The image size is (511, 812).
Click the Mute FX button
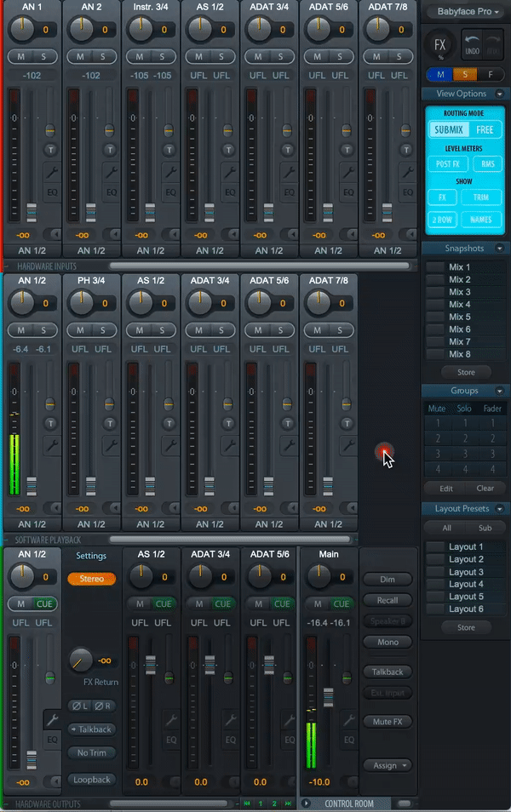coord(388,722)
